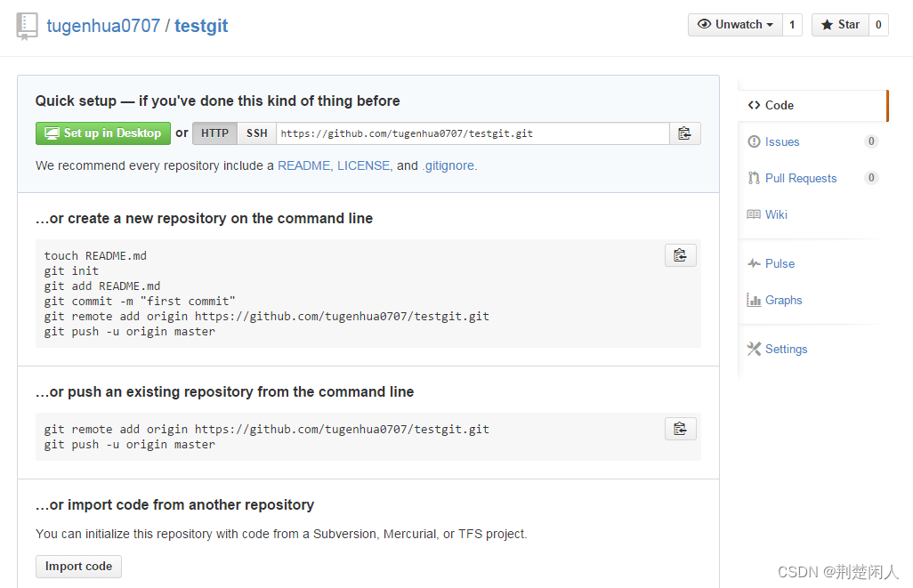Click the watchers count 1
913x588 pixels.
pyautogui.click(x=792, y=24)
